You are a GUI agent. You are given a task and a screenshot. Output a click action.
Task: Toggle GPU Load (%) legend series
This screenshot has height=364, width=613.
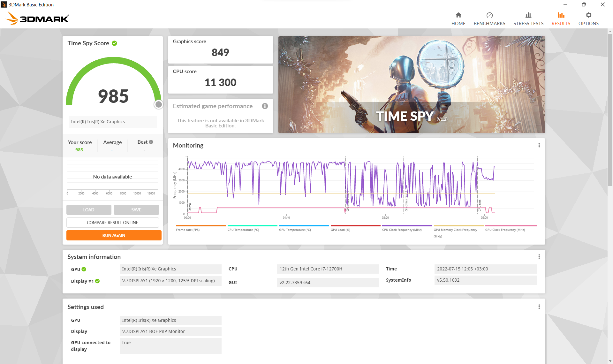[340, 230]
